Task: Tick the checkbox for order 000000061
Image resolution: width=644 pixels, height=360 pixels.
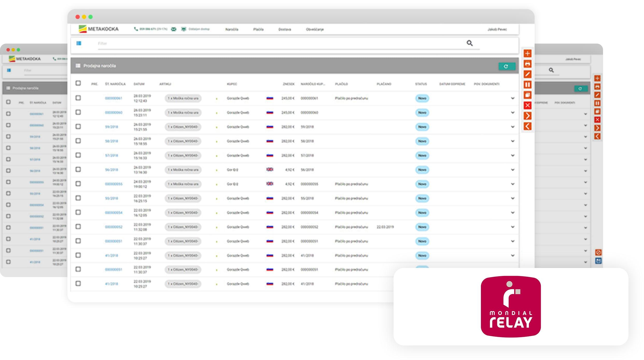Action: click(x=78, y=98)
